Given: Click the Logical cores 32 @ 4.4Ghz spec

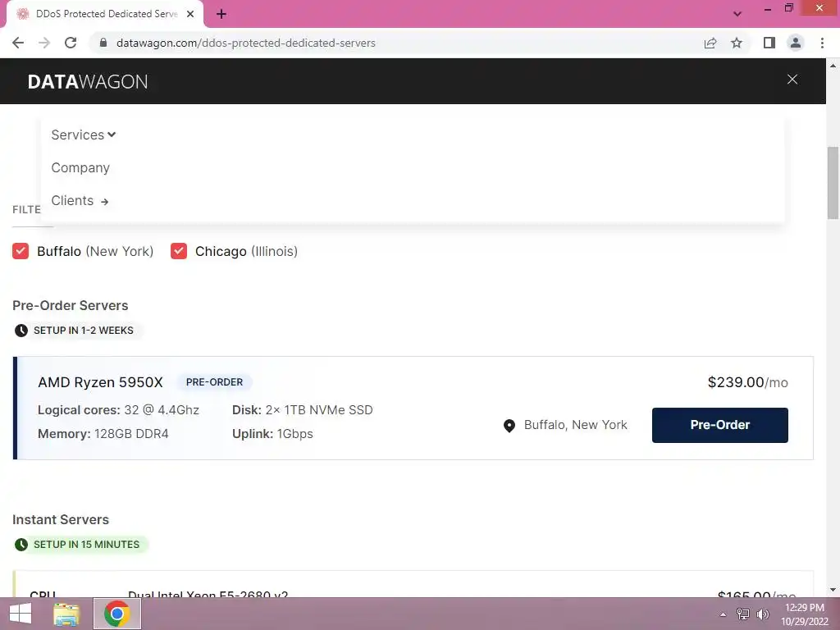Looking at the screenshot, I should coord(118,410).
